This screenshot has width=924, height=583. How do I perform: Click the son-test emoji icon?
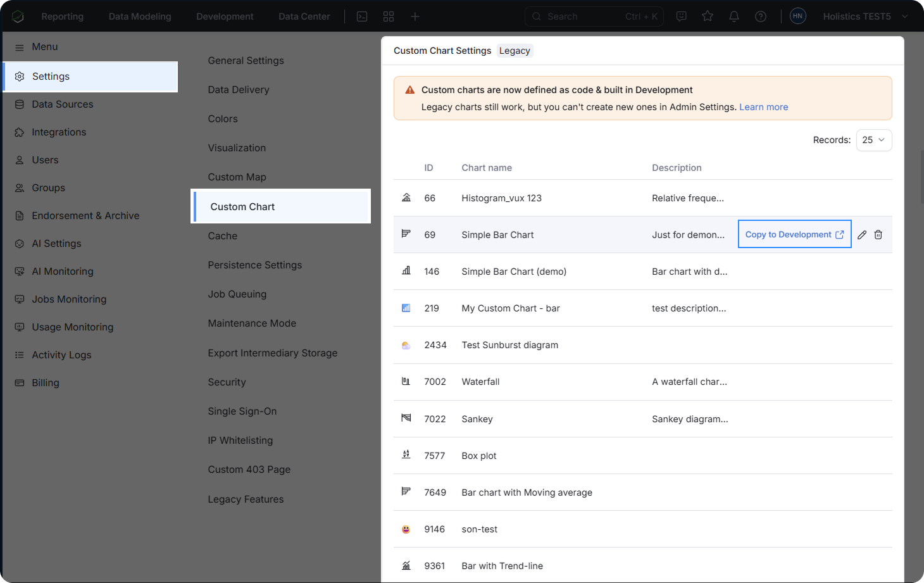point(406,529)
